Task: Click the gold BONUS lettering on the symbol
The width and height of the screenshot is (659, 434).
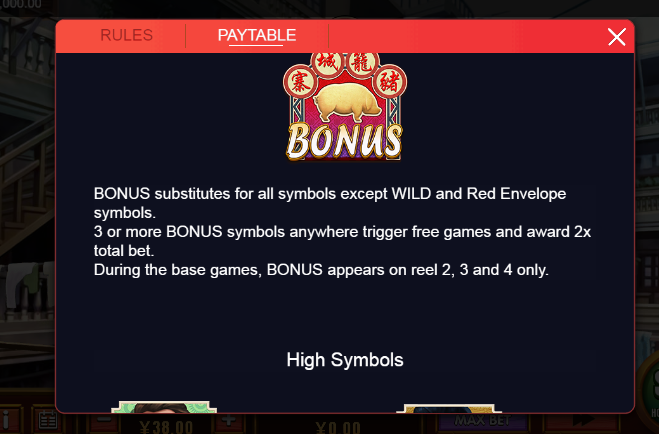Action: point(345,142)
